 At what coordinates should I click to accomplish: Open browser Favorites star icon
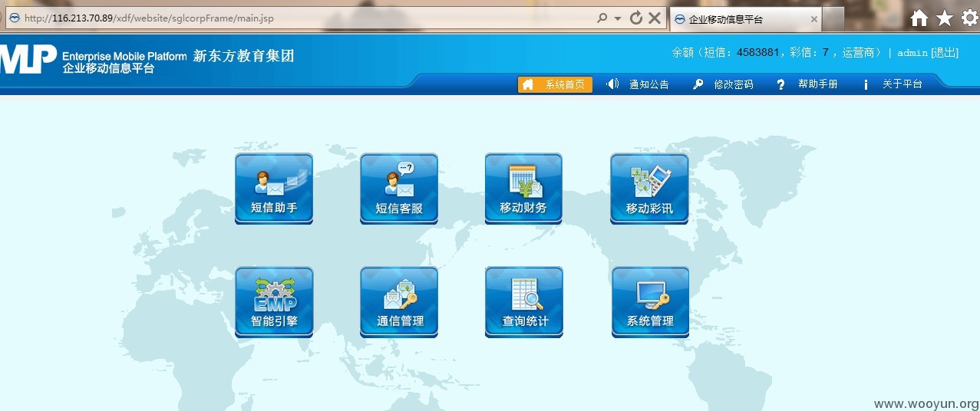tap(945, 18)
